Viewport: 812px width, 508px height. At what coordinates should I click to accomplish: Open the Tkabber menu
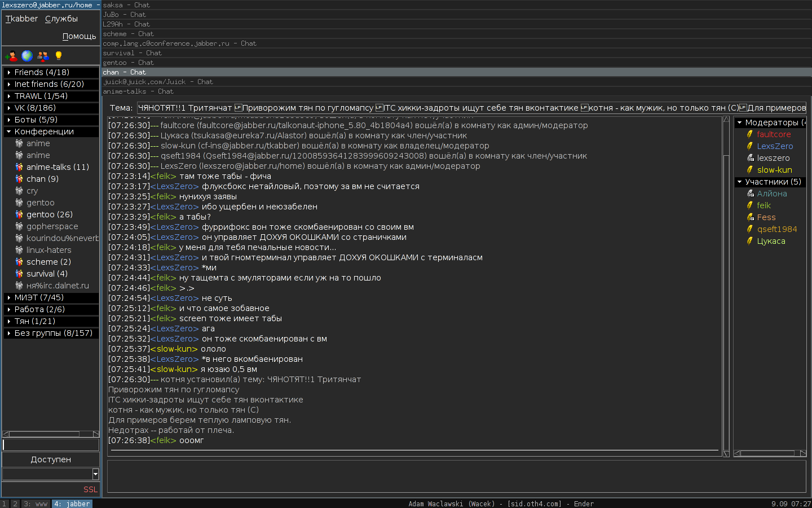point(21,19)
